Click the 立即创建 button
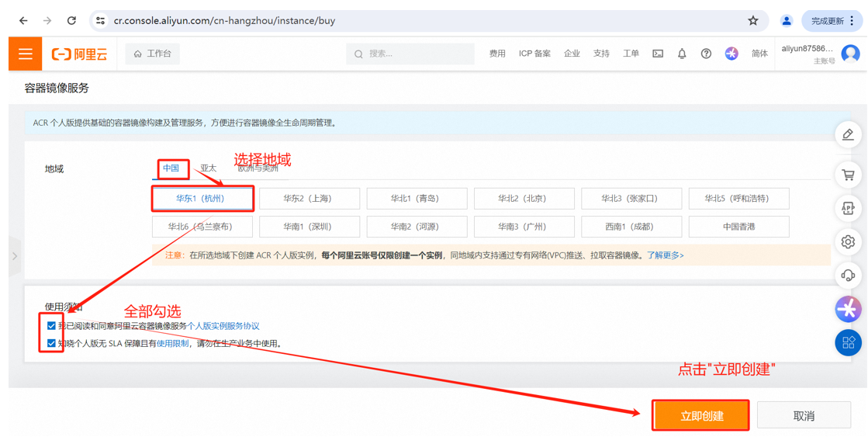This screenshot has width=868, height=437. coord(700,416)
